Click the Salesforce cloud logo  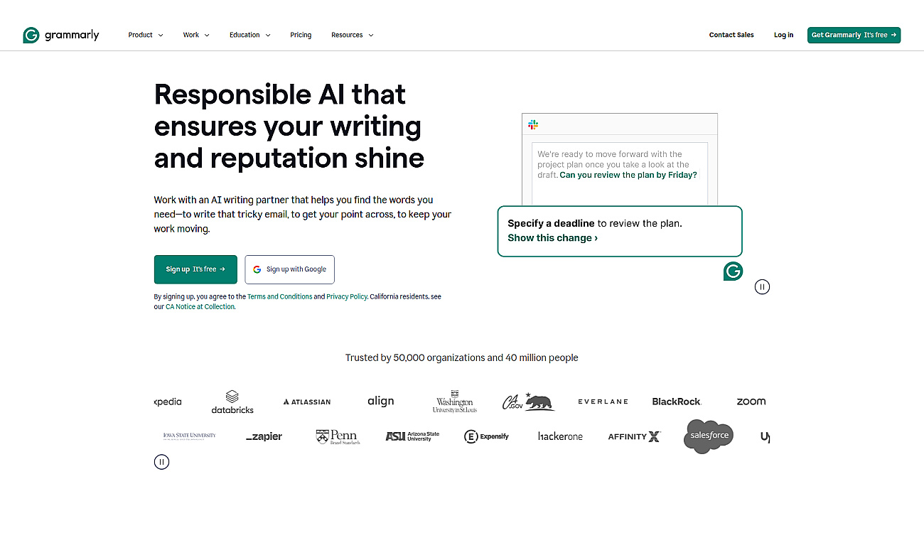709,436
